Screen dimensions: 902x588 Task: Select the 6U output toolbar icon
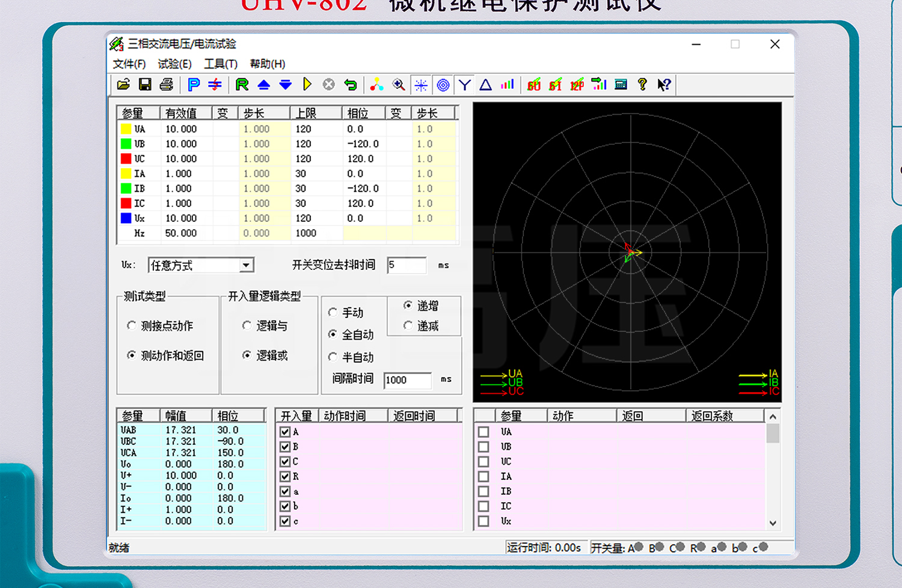coord(532,85)
